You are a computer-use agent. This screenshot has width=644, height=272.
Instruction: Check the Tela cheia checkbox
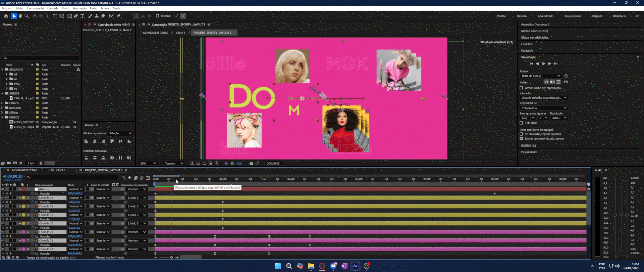click(x=521, y=123)
